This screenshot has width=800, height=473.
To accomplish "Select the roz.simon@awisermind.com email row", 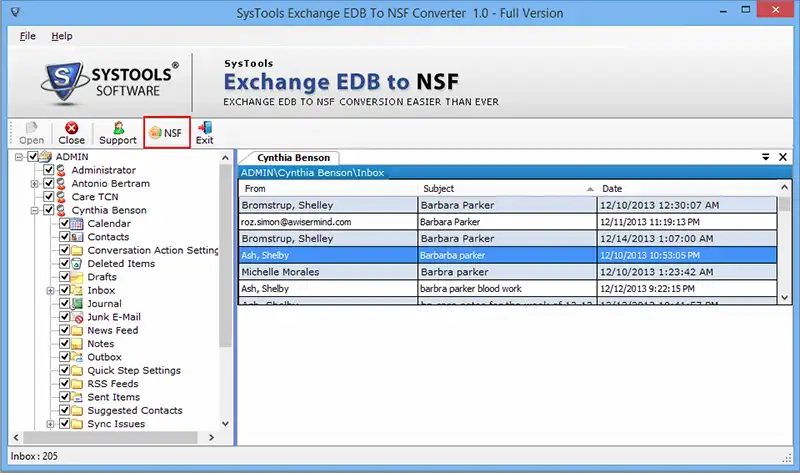I will click(508, 222).
